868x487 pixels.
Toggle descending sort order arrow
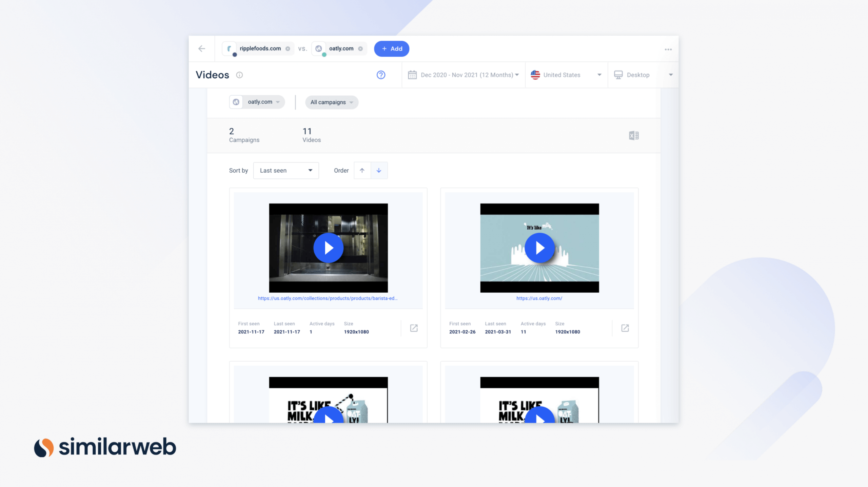pyautogui.click(x=379, y=171)
